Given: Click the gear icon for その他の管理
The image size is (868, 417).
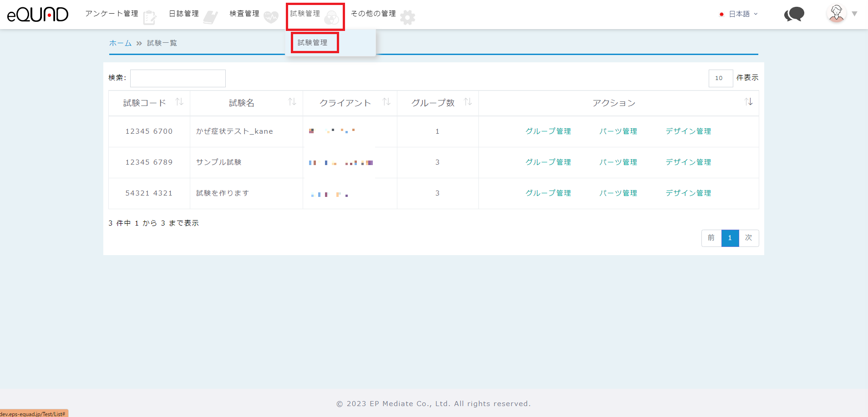Looking at the screenshot, I should [x=407, y=17].
